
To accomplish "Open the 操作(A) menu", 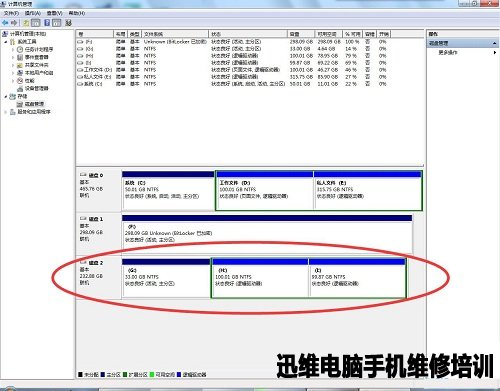I will point(33,13).
